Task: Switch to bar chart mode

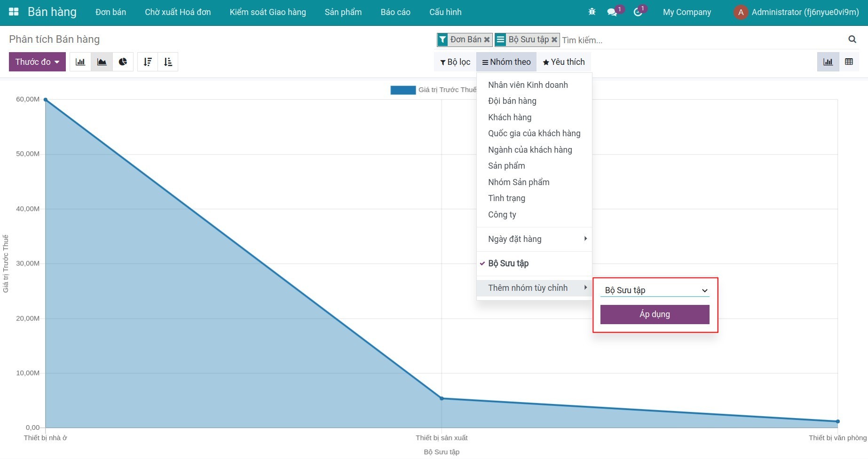Action: point(80,62)
